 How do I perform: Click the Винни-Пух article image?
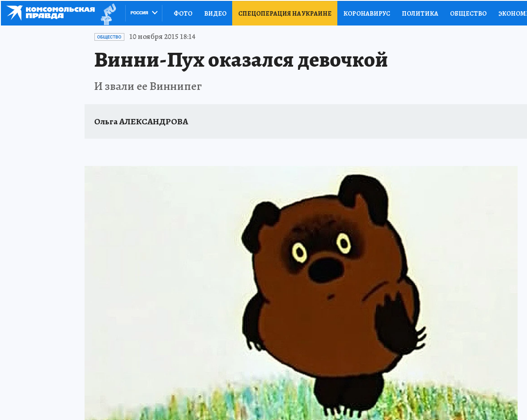tap(301, 293)
